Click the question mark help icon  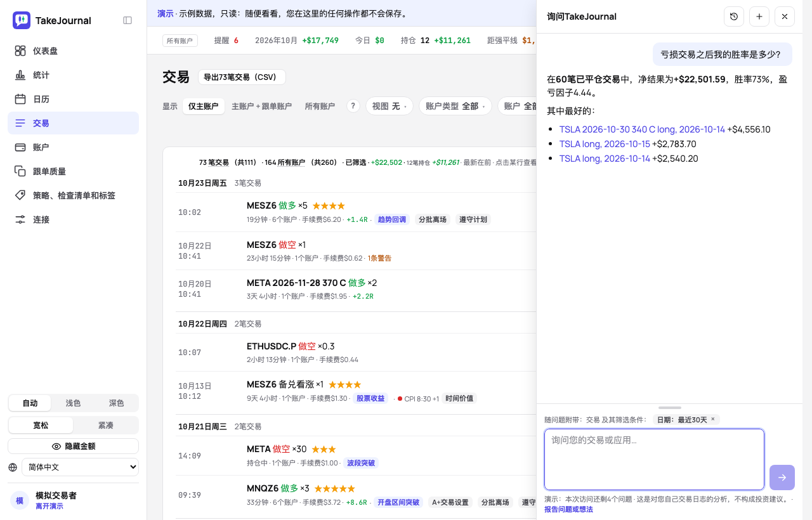click(353, 106)
